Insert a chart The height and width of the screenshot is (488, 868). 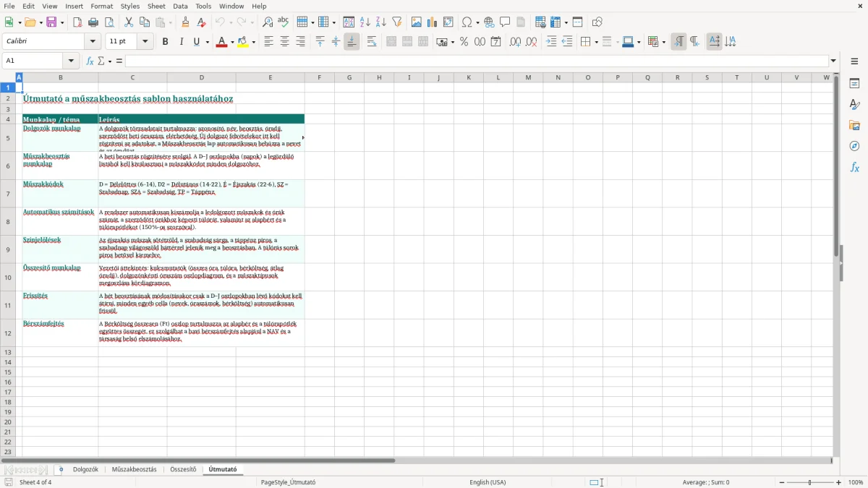click(433, 22)
